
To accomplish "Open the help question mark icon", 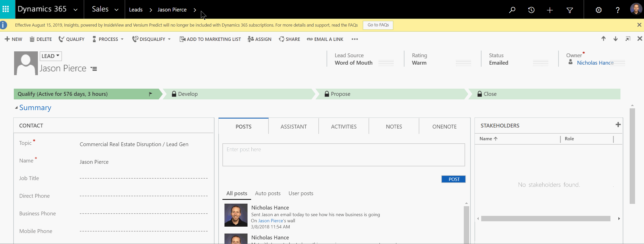I will (617, 10).
